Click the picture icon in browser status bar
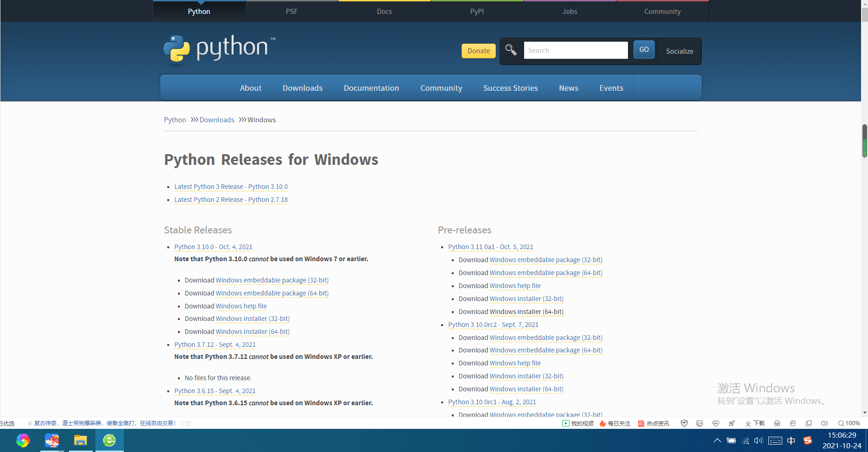This screenshot has width=868, height=452. [700, 423]
